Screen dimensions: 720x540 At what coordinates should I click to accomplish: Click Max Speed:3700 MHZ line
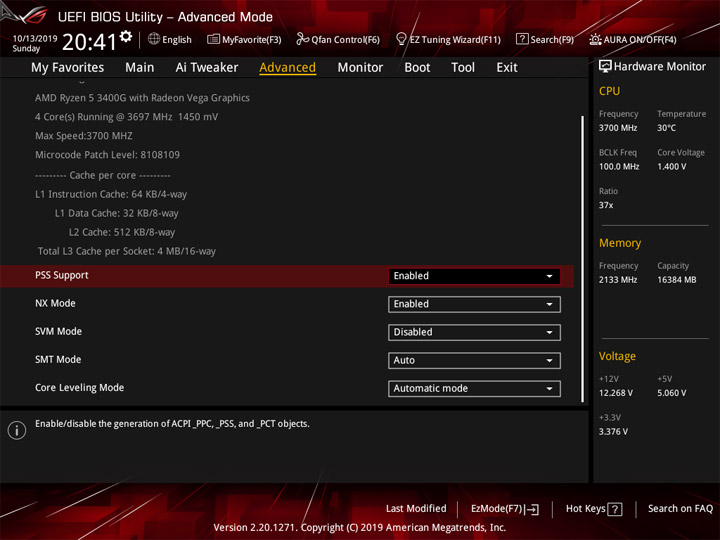(84, 136)
